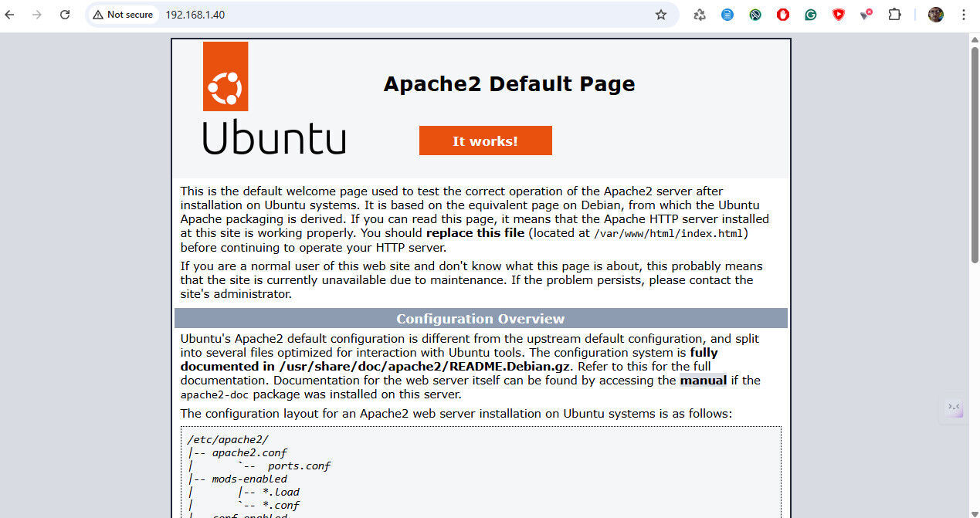This screenshot has height=518, width=980.
Task: Click the red shield video blocker extension
Action: pos(839,15)
